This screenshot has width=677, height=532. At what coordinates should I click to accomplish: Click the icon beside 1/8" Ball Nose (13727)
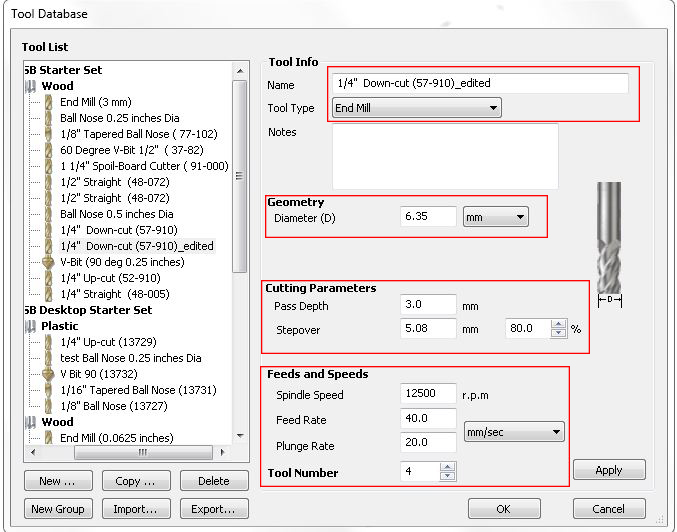click(x=49, y=406)
